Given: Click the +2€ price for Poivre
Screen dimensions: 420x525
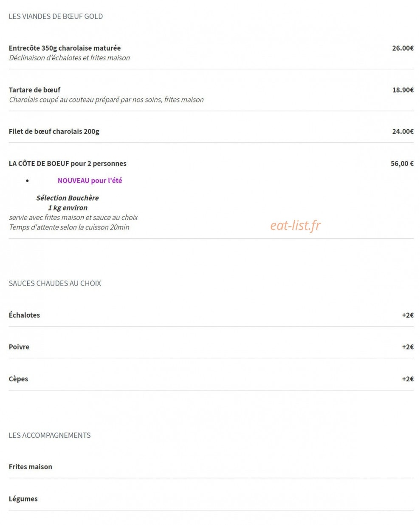Looking at the screenshot, I should pos(408,347).
